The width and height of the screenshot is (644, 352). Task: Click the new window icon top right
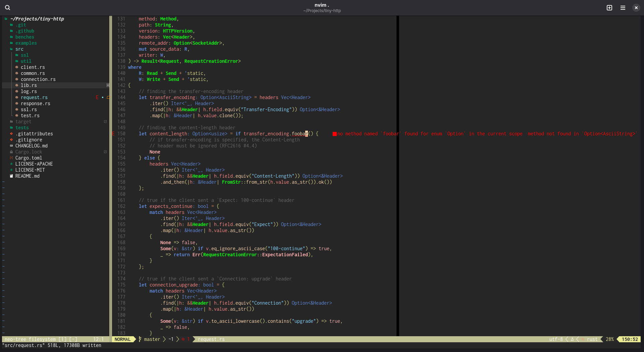pyautogui.click(x=609, y=7)
